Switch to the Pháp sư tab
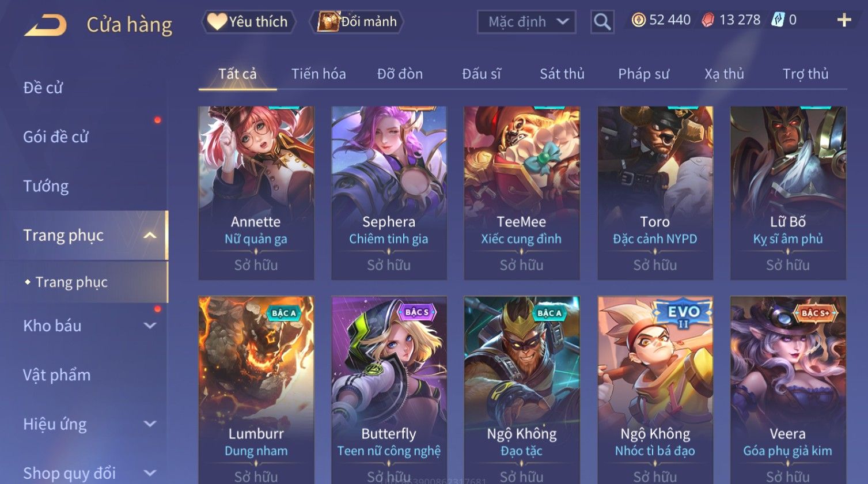The image size is (868, 484). 643,74
